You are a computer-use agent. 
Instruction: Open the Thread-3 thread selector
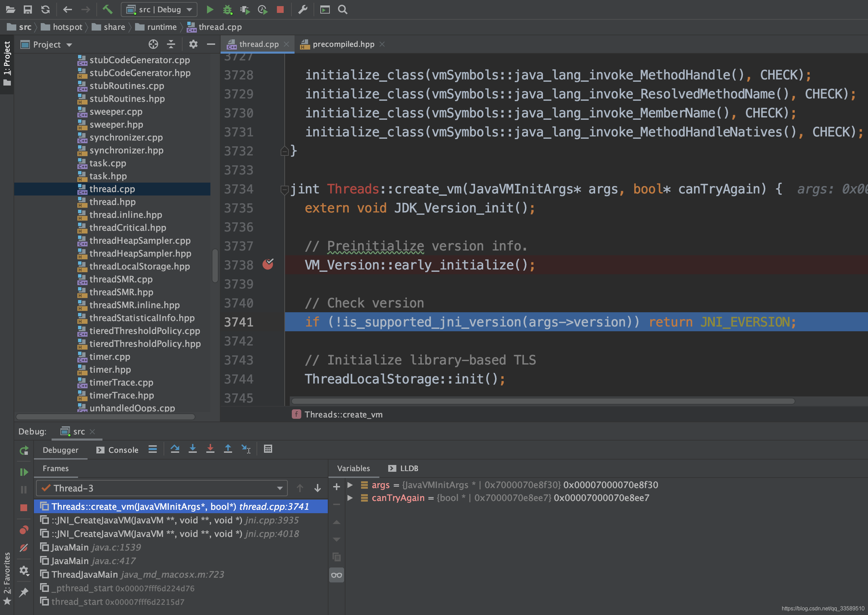click(162, 488)
